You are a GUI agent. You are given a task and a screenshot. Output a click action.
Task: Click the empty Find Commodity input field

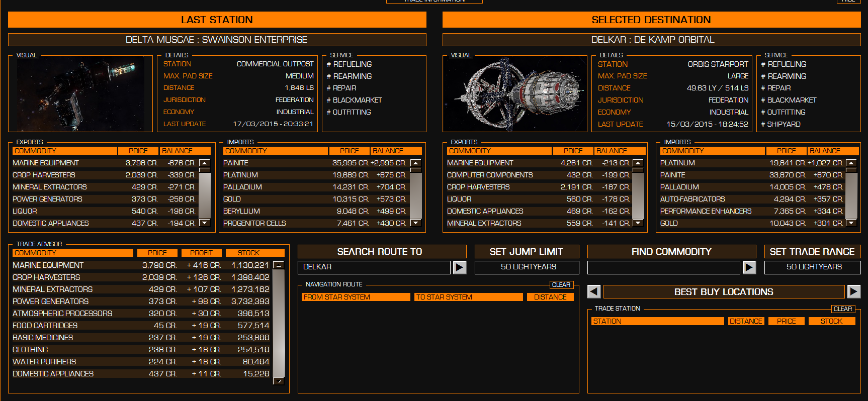click(664, 267)
